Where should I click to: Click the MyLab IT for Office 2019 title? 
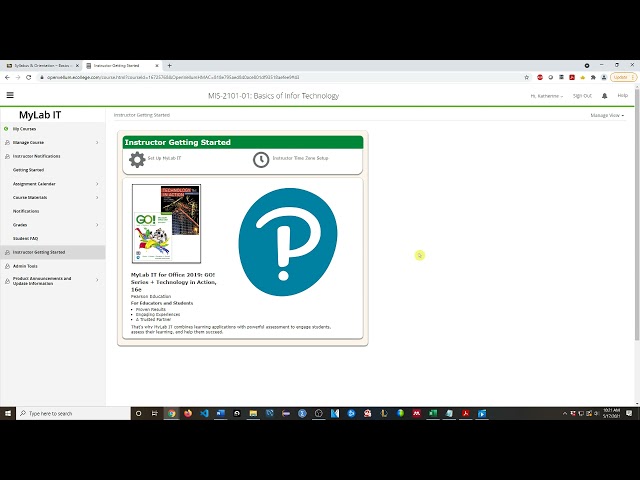click(x=173, y=282)
